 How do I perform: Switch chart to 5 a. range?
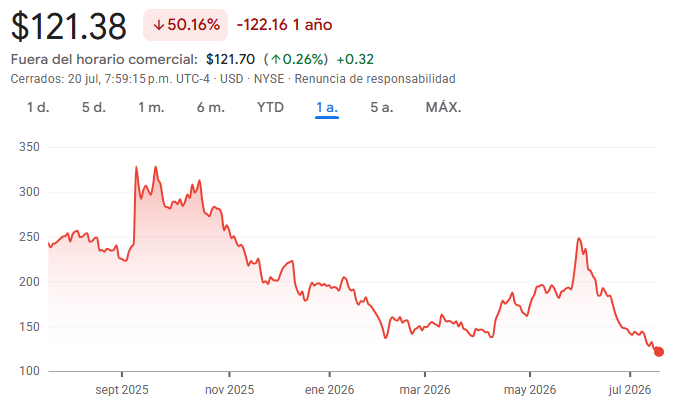(x=382, y=107)
